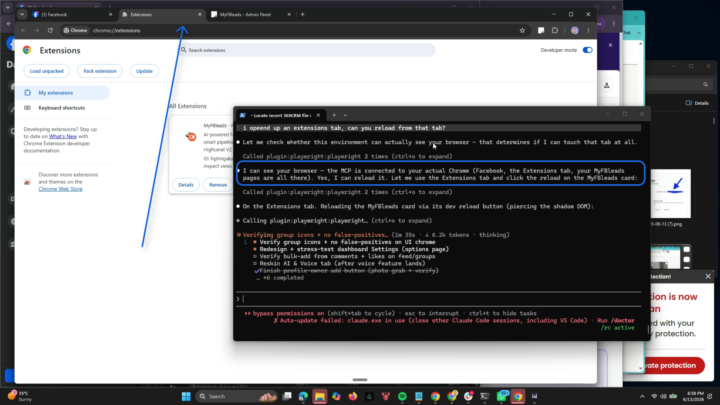The height and width of the screenshot is (405, 720).
Task: Click the MyFBleads extension card icon
Action: [191, 136]
